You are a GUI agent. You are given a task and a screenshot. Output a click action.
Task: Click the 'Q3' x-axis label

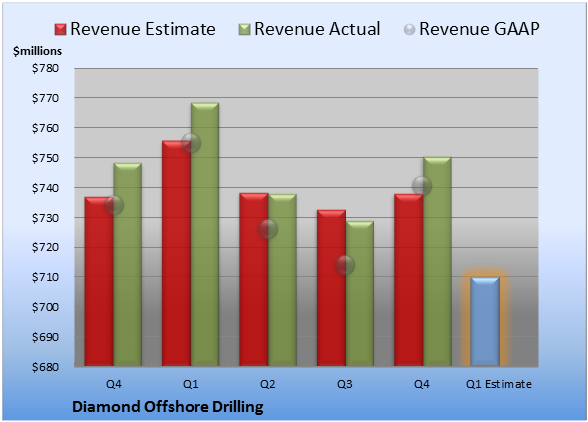tap(345, 384)
